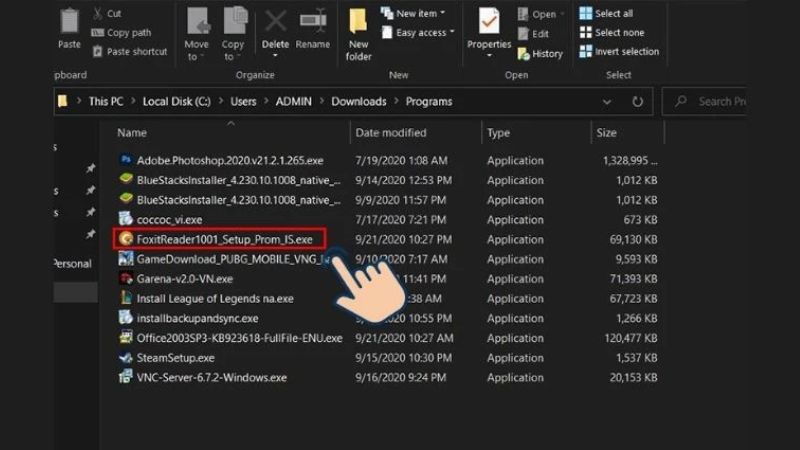Click the Rename ribbon icon
This screenshot has width=800, height=450.
click(313, 21)
